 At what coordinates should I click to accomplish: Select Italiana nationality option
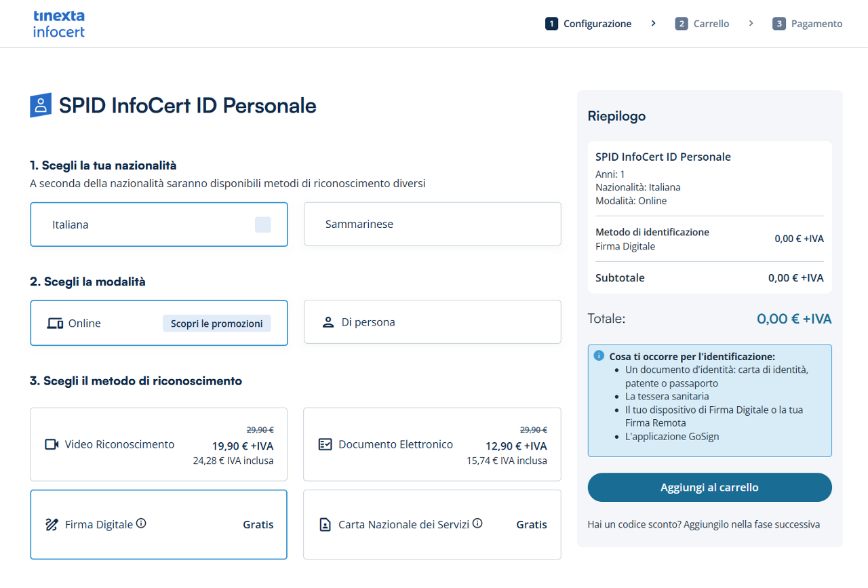click(136, 224)
